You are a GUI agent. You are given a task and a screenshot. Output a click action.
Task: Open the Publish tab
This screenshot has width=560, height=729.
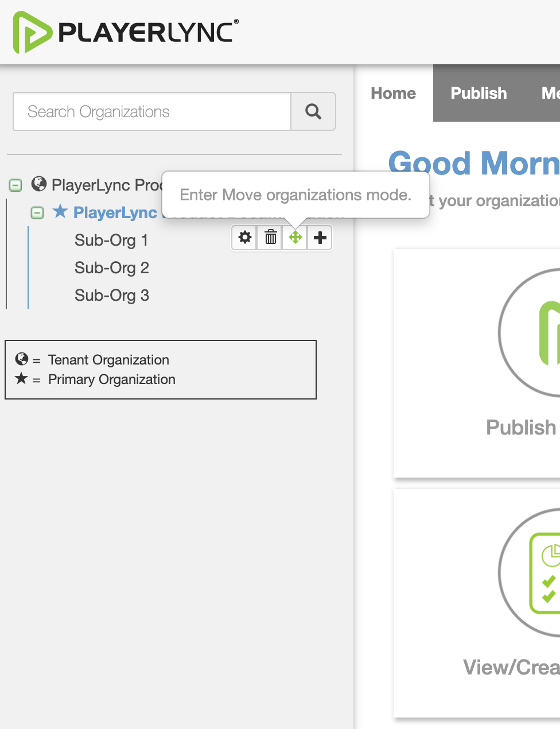[479, 93]
